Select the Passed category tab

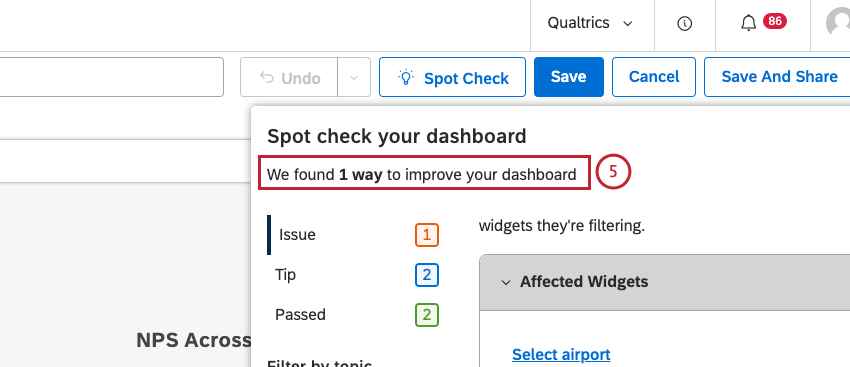pyautogui.click(x=353, y=315)
